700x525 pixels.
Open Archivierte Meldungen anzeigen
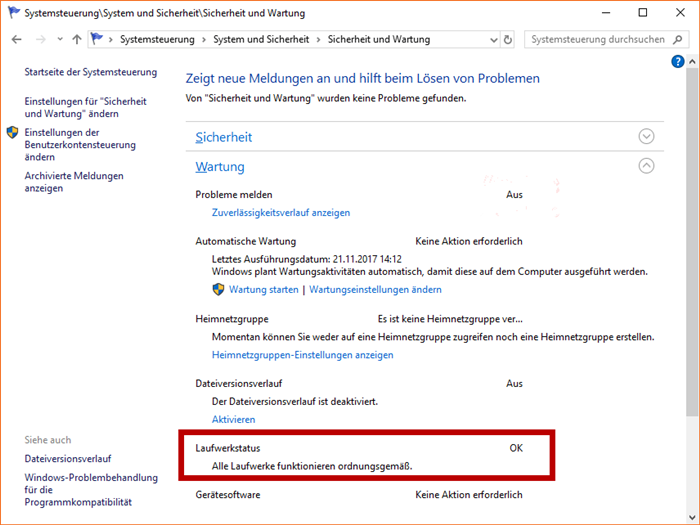74,182
